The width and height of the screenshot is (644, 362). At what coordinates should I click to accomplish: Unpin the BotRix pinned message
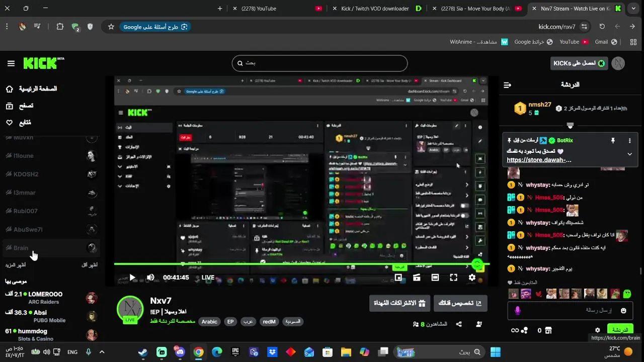[613, 141]
